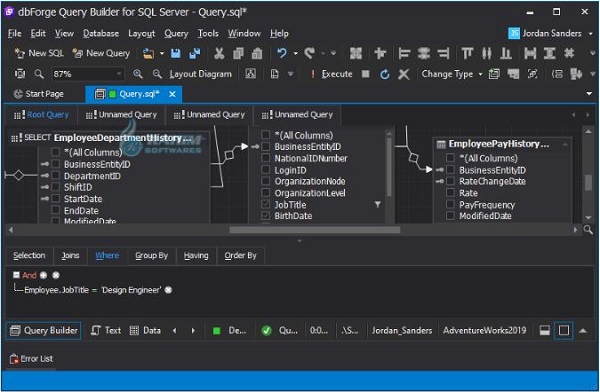
Task: Open the Order By tab
Action: (240, 255)
